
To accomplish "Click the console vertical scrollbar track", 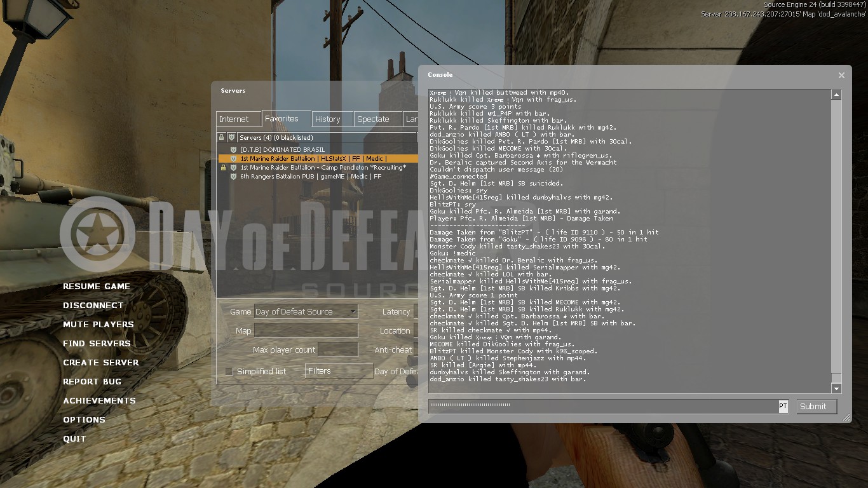I will point(836,241).
